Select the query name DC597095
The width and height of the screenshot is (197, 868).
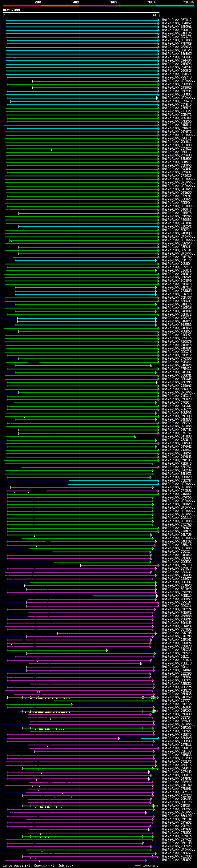point(11,10)
